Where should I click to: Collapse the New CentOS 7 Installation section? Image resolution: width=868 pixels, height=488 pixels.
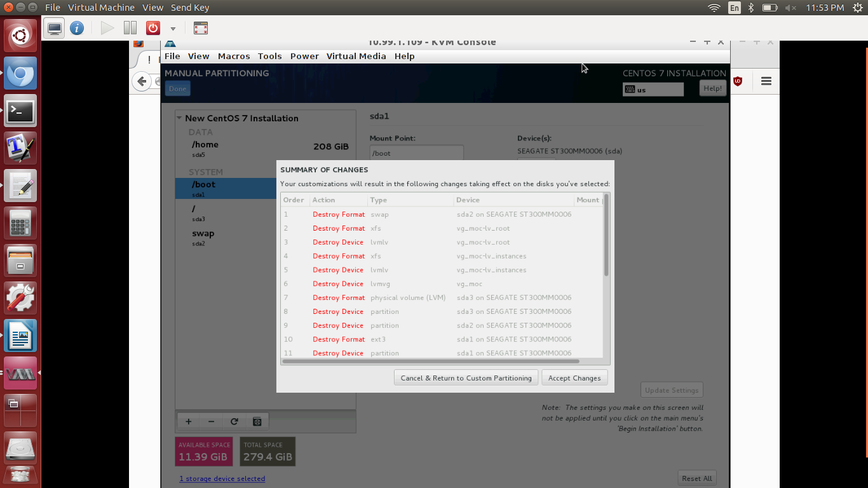click(x=179, y=118)
